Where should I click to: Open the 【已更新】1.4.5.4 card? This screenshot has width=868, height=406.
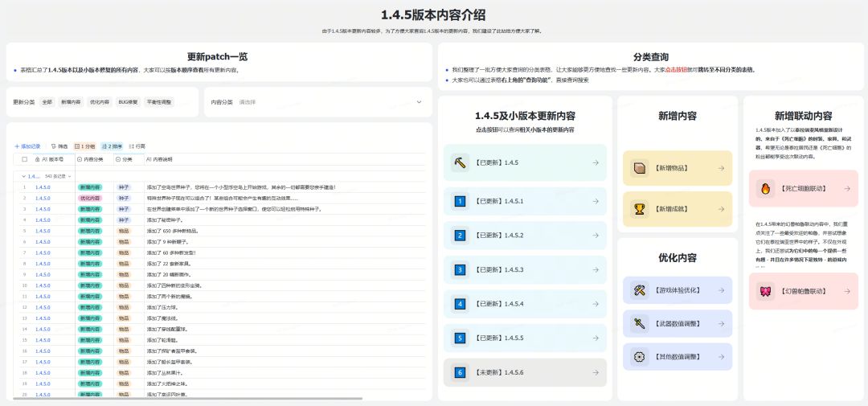(x=525, y=304)
